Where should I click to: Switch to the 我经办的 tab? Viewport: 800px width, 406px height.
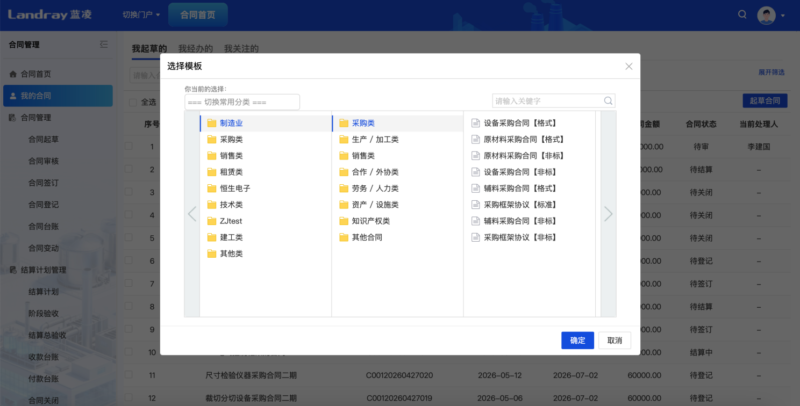pyautogui.click(x=195, y=48)
